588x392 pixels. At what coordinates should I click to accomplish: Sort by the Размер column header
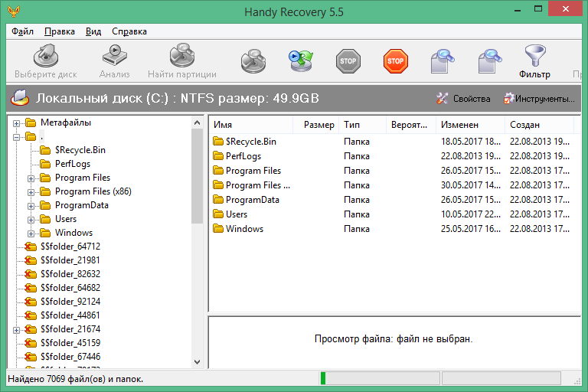click(x=315, y=125)
